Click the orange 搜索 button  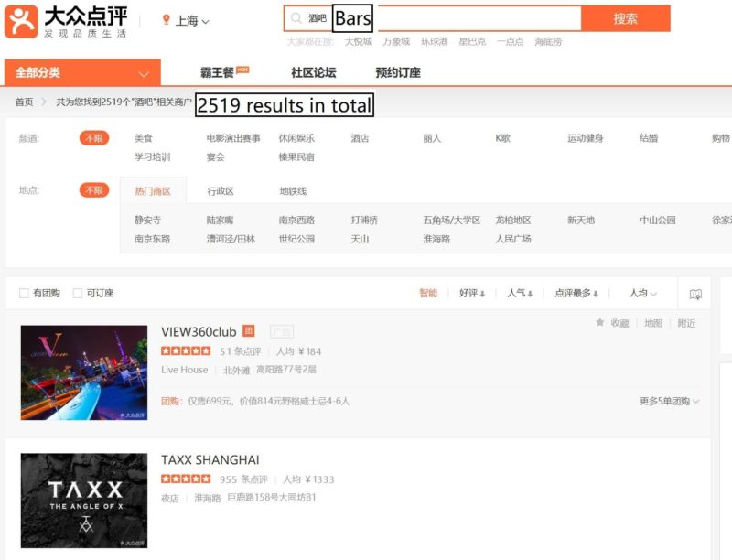click(626, 18)
